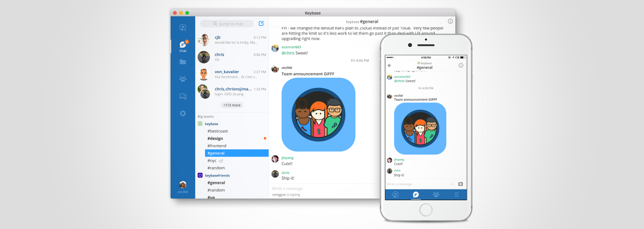644x229 pixels.
Task: Tap jinyang's avatar on the phone chat
Action: click(x=389, y=160)
